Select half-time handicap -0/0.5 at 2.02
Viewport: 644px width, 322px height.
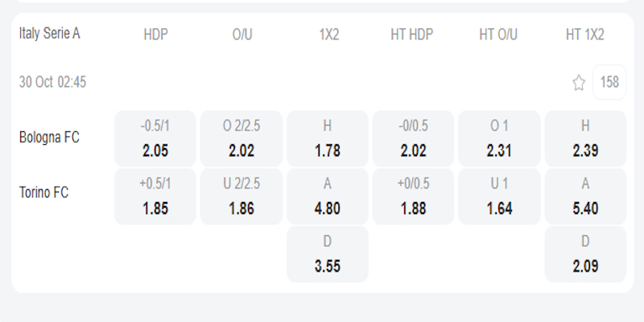413,138
